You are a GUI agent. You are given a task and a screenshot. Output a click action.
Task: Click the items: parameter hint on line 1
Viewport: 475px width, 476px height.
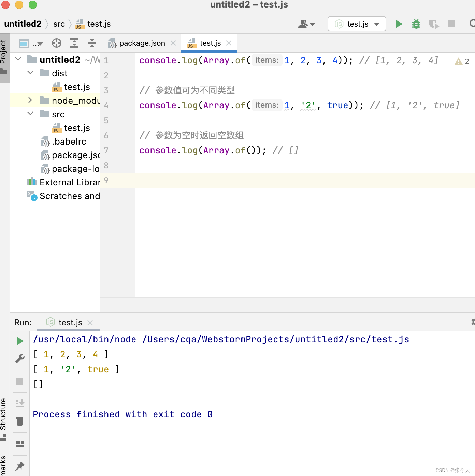point(267,60)
